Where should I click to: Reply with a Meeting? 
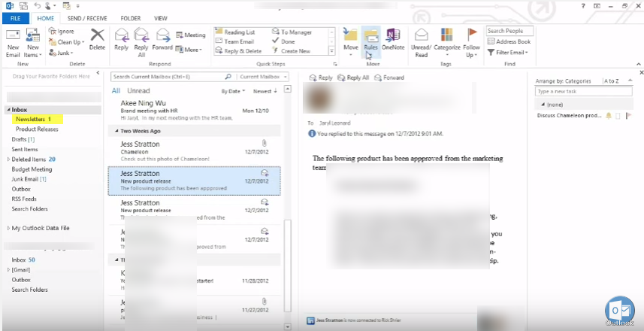tap(191, 35)
